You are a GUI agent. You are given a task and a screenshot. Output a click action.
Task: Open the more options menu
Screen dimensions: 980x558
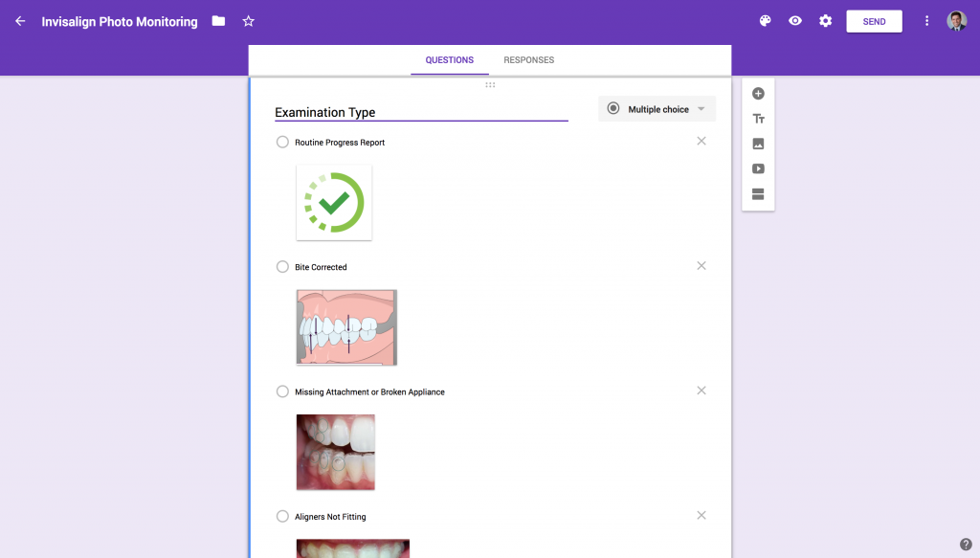point(926,21)
